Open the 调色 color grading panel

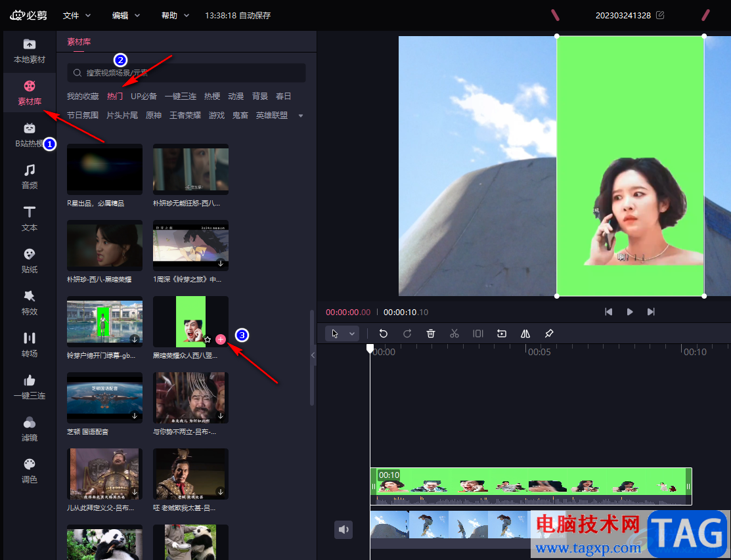30,471
